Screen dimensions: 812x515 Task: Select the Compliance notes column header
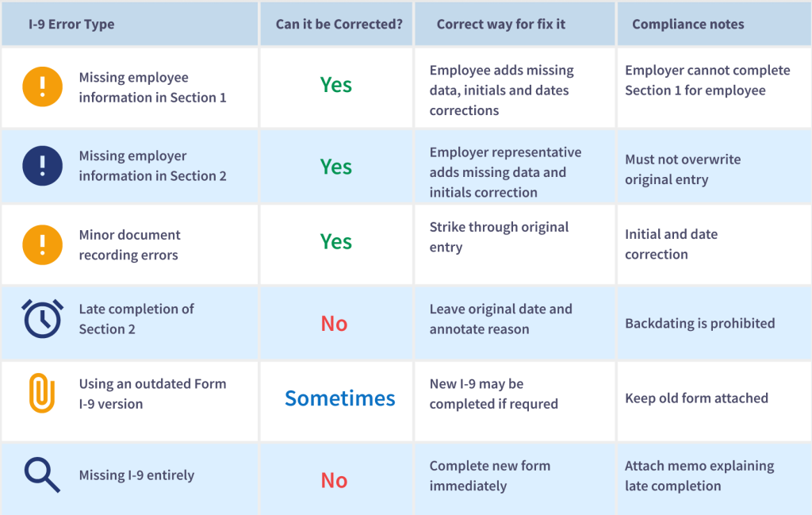click(688, 25)
